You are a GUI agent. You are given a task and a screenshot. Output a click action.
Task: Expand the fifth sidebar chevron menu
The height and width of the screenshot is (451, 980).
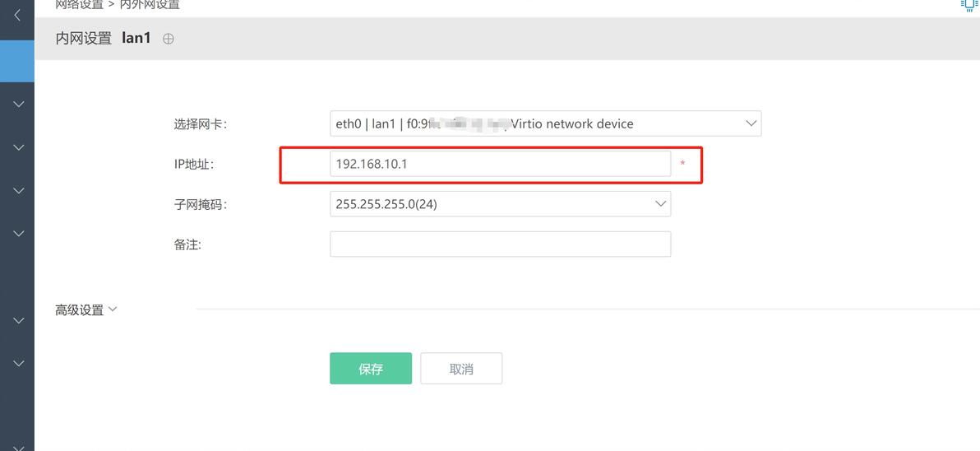point(19,320)
